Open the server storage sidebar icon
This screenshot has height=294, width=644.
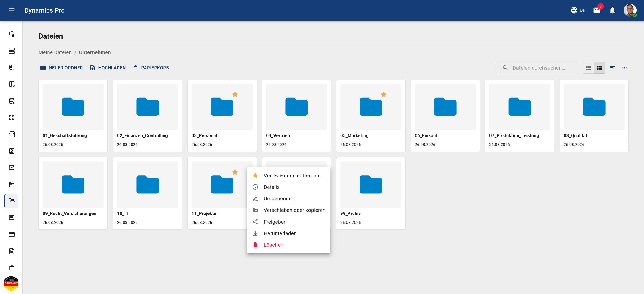12,51
